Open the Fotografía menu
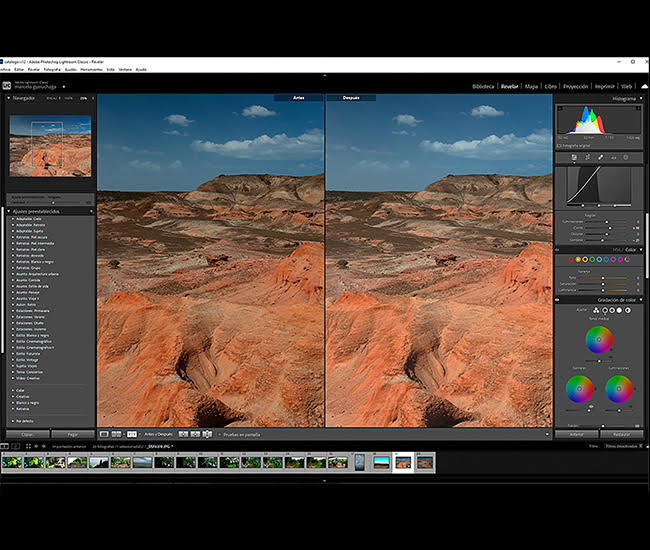Screen dimensions: 650x550 click(x=51, y=69)
